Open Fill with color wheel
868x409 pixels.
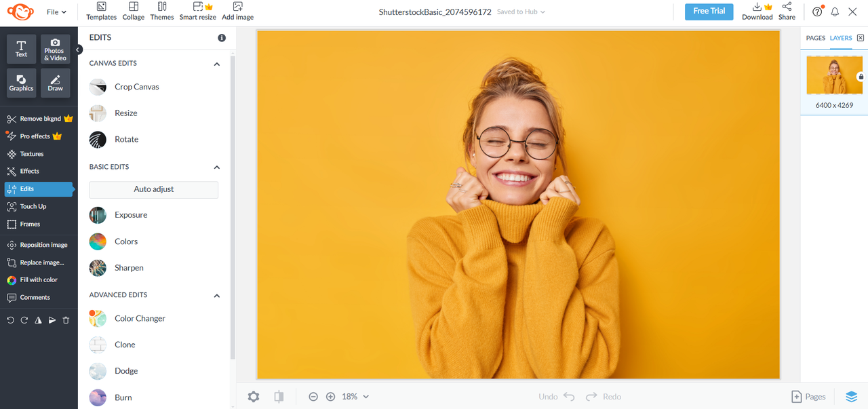click(12, 280)
